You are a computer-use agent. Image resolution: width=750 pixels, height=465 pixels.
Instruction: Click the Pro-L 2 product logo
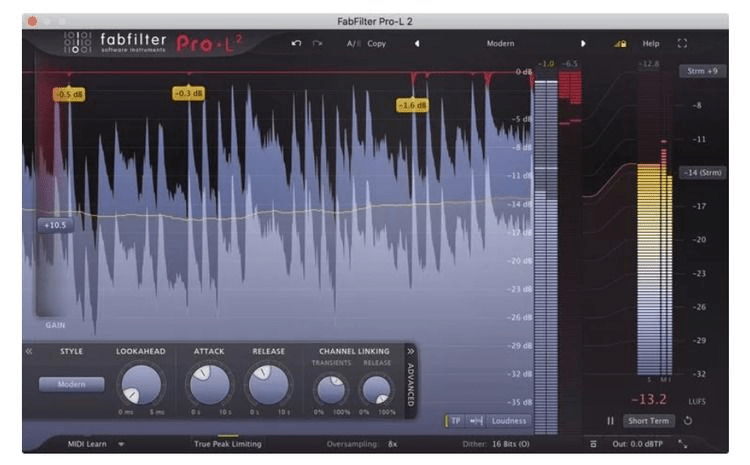point(210,44)
